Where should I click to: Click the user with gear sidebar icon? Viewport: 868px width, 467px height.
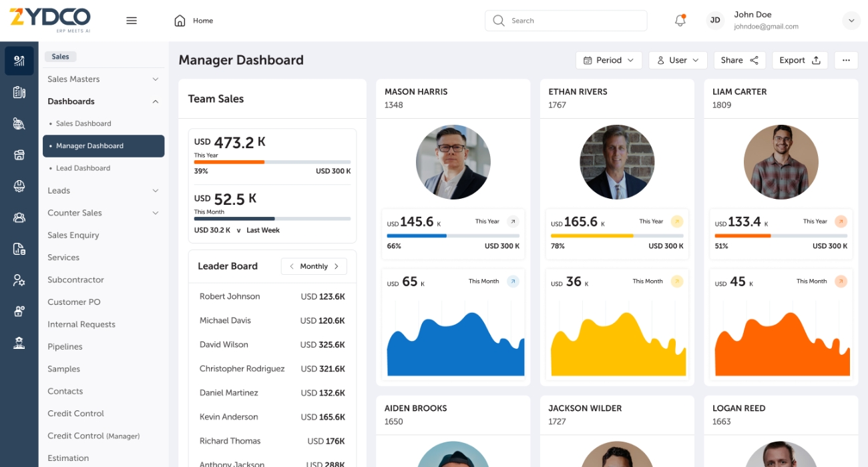(x=19, y=280)
